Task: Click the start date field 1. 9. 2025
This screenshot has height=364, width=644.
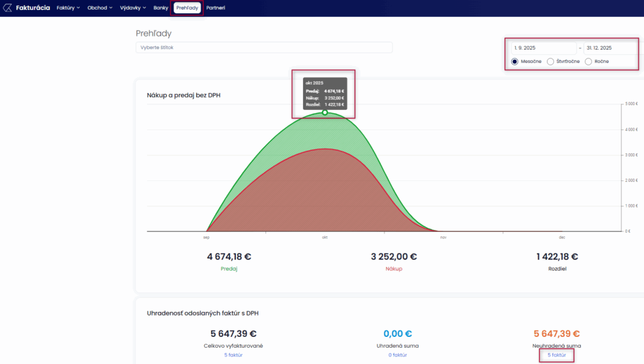Action: 543,48
